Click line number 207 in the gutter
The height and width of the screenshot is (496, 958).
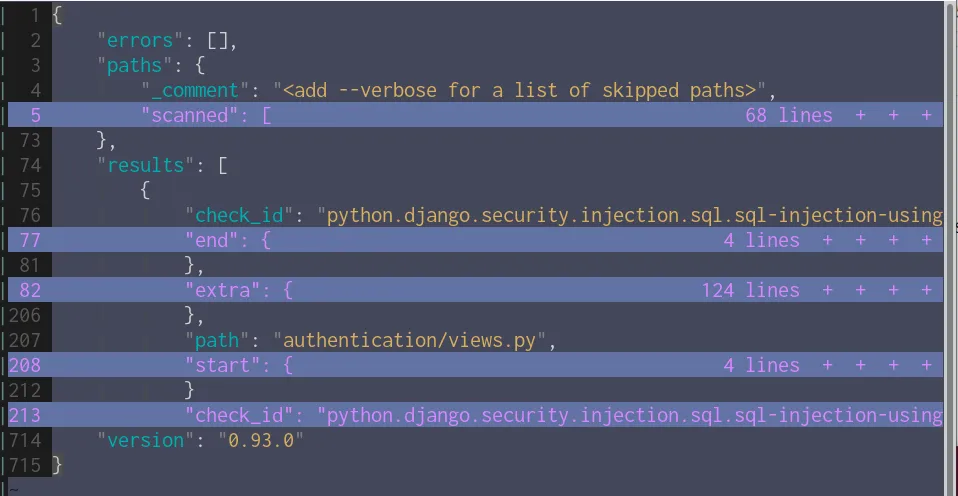click(25, 340)
